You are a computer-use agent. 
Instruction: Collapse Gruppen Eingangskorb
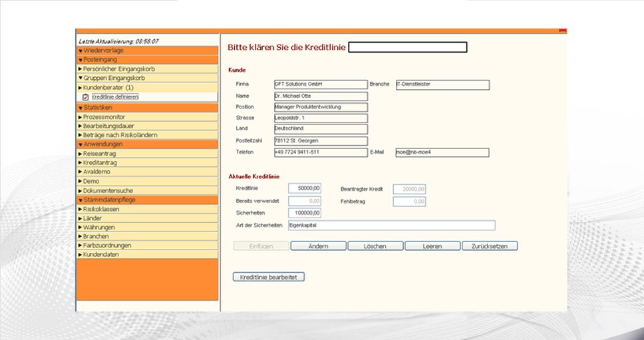point(147,78)
